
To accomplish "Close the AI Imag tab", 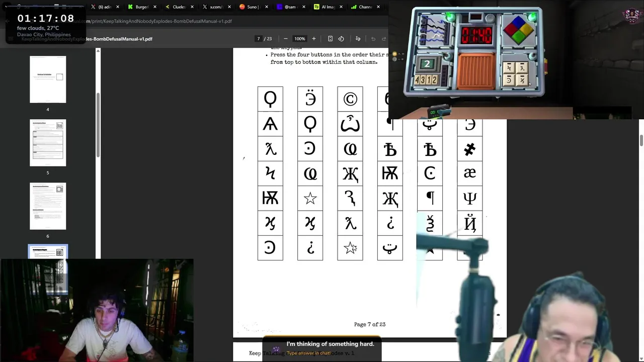I will click(x=341, y=7).
